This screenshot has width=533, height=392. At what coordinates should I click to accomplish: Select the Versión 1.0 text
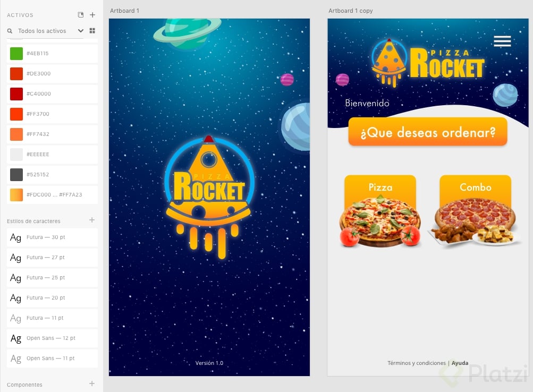[209, 363]
